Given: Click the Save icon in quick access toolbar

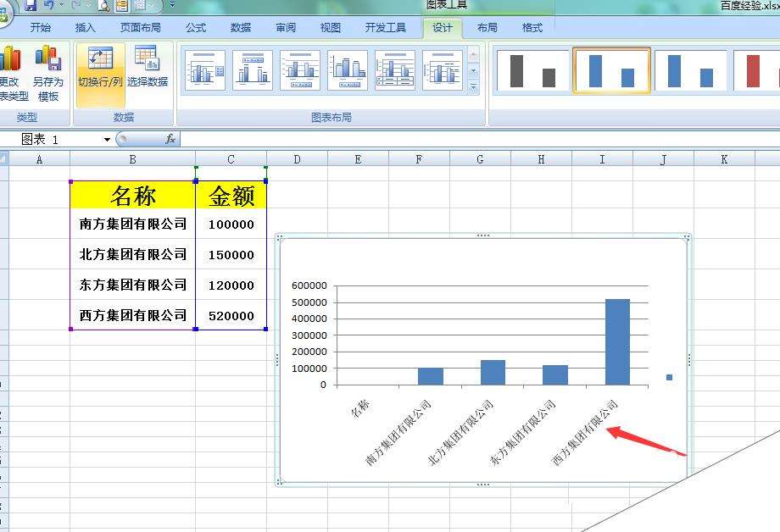Looking at the screenshot, I should pyautogui.click(x=31, y=5).
